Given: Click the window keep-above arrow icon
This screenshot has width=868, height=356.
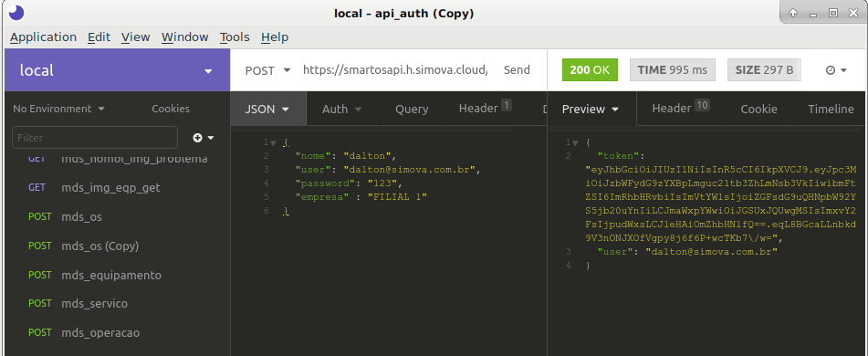Looking at the screenshot, I should pos(793,13).
